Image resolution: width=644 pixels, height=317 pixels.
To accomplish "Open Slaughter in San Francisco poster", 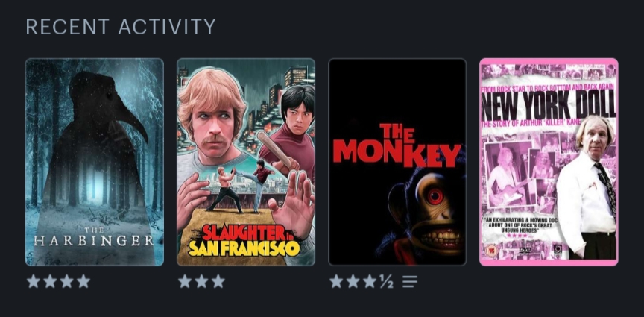I will 246,162.
